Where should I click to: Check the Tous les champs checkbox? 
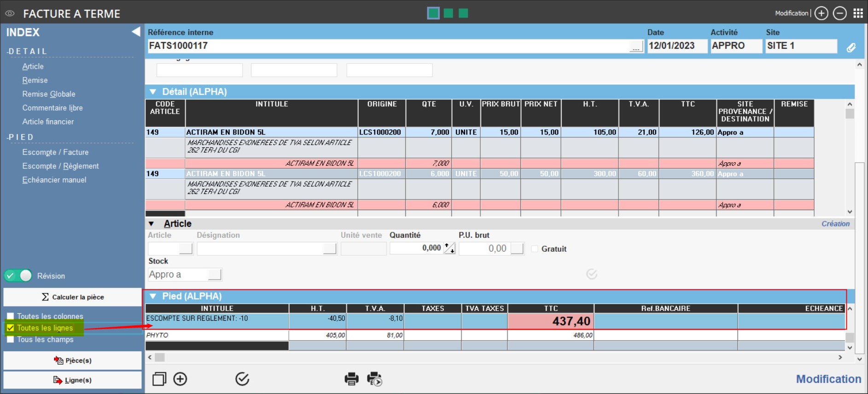point(11,340)
